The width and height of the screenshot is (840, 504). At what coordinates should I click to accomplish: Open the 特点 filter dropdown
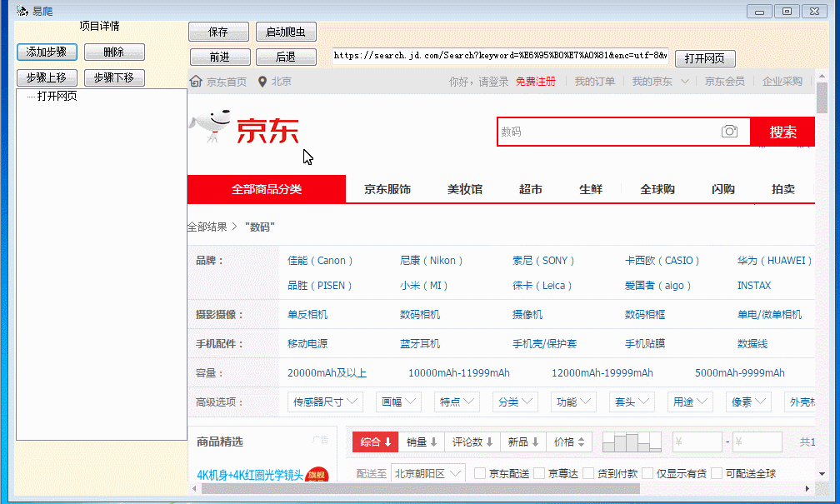point(457,402)
